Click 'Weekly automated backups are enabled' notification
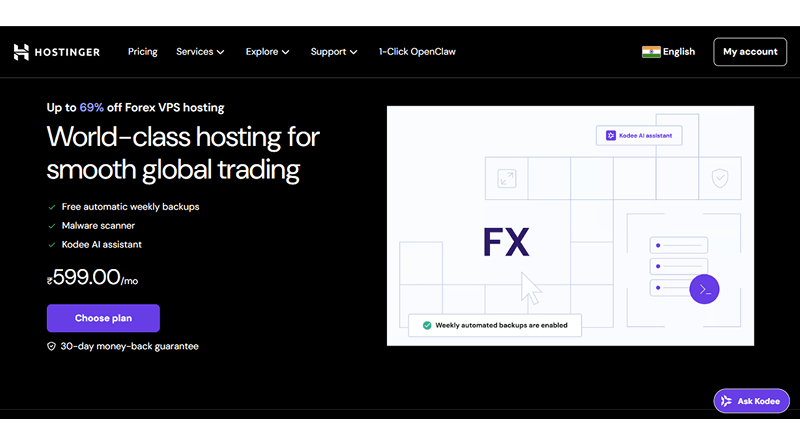The width and height of the screenshot is (800, 445). (495, 326)
